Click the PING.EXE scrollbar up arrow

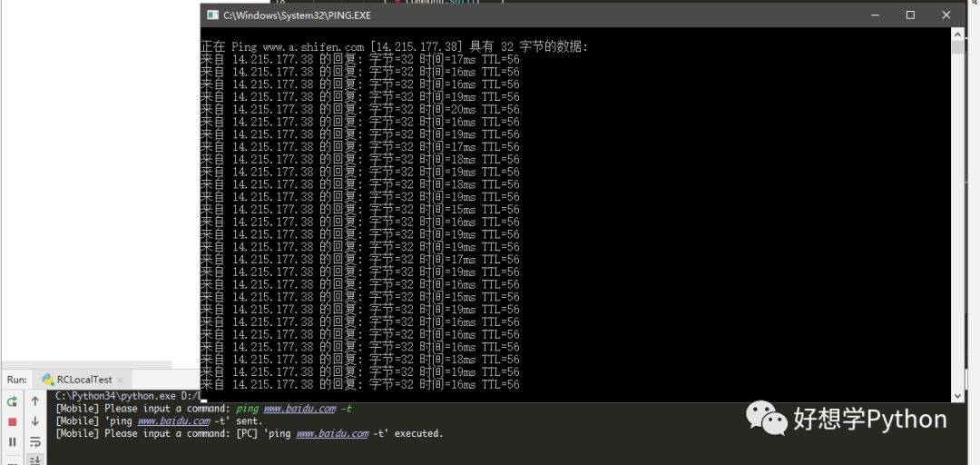[x=957, y=34]
